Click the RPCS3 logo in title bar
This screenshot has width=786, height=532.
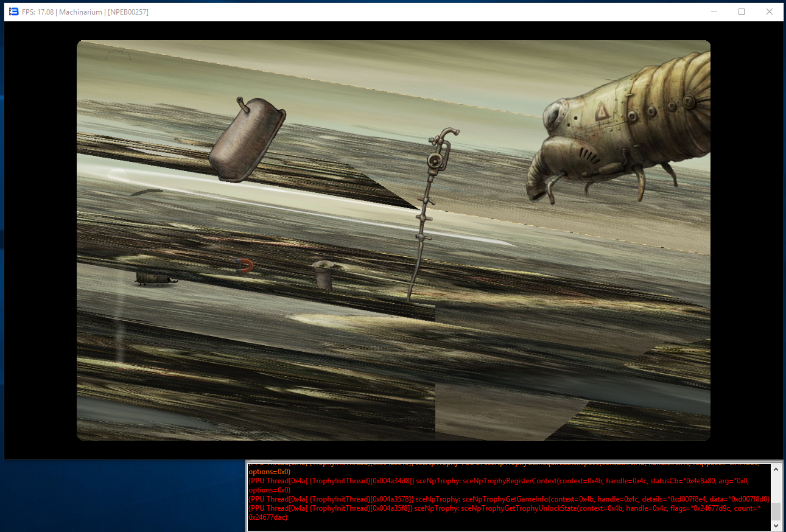click(x=13, y=12)
